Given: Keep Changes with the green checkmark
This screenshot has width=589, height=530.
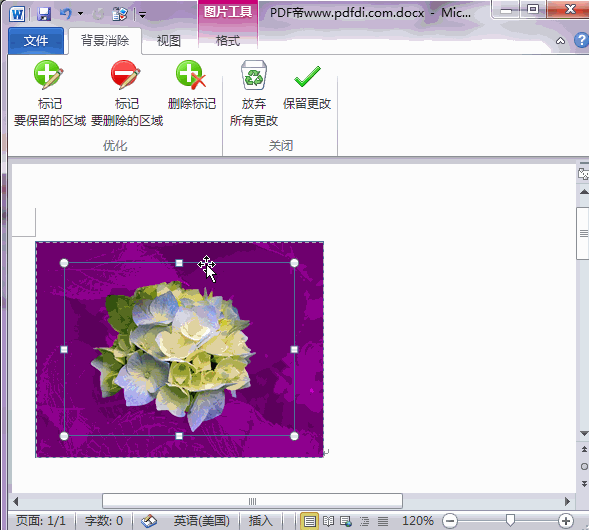Looking at the screenshot, I should coord(307,86).
